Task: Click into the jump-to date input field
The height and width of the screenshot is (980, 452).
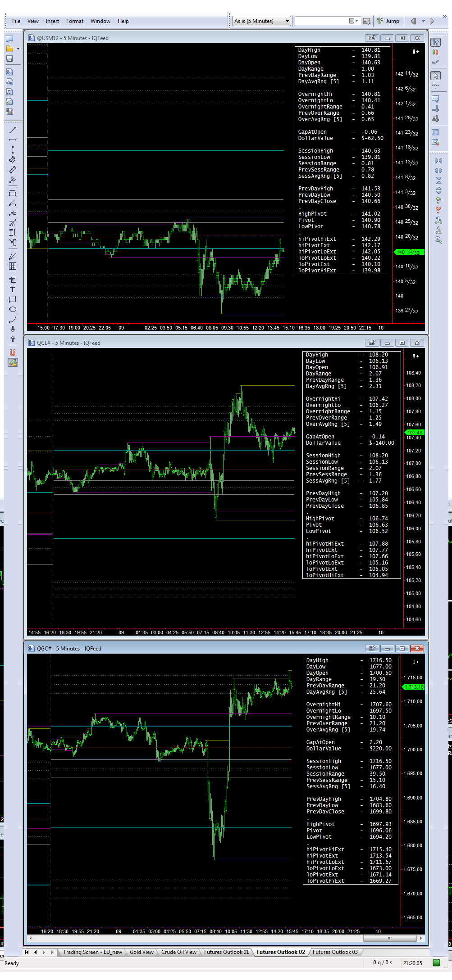Action: [x=322, y=21]
